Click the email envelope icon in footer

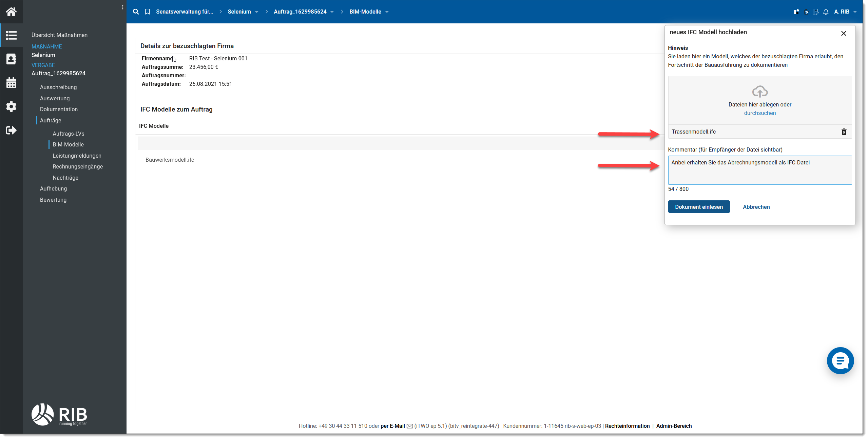(x=409, y=426)
